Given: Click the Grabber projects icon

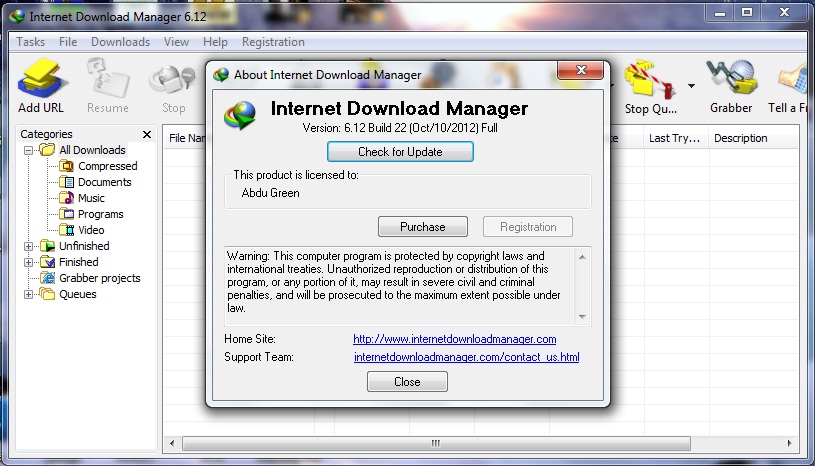Looking at the screenshot, I should (x=48, y=278).
